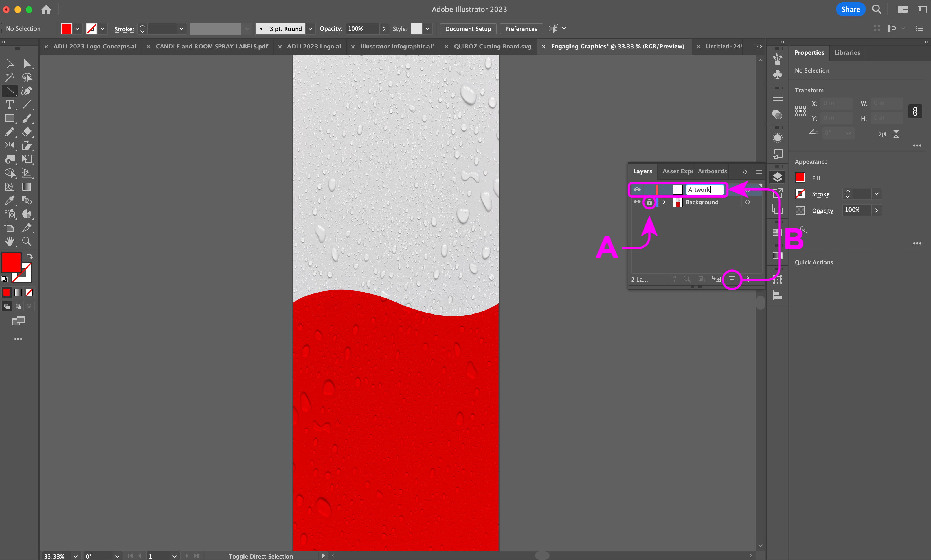This screenshot has height=560, width=931.
Task: Click the red Fill swatch in Appearance
Action: (x=800, y=178)
